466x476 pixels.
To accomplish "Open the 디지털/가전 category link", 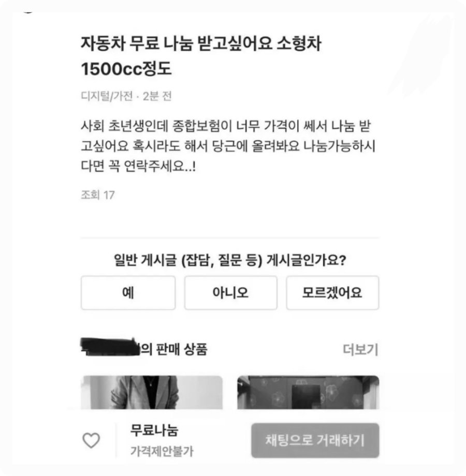I will [x=107, y=96].
